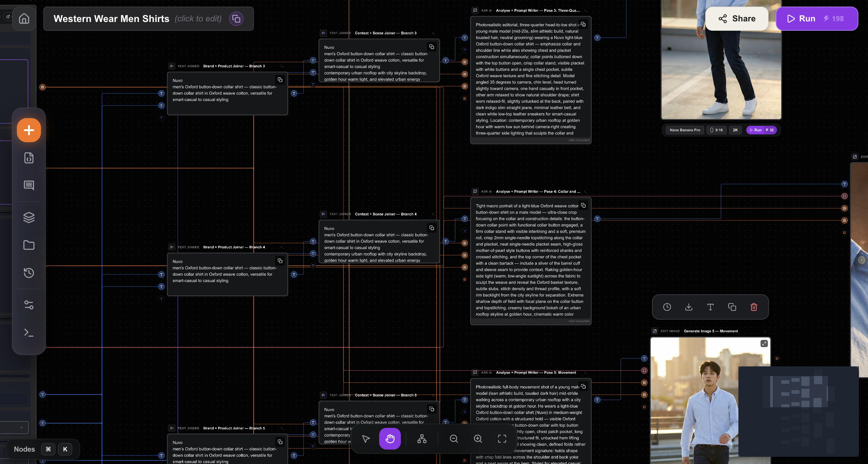Run the whole workflow for 198 credits

pyautogui.click(x=817, y=19)
